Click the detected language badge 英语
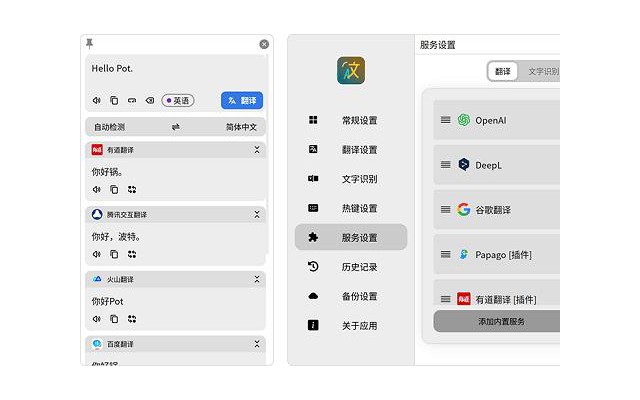This screenshot has height=400, width=640. coord(178,100)
